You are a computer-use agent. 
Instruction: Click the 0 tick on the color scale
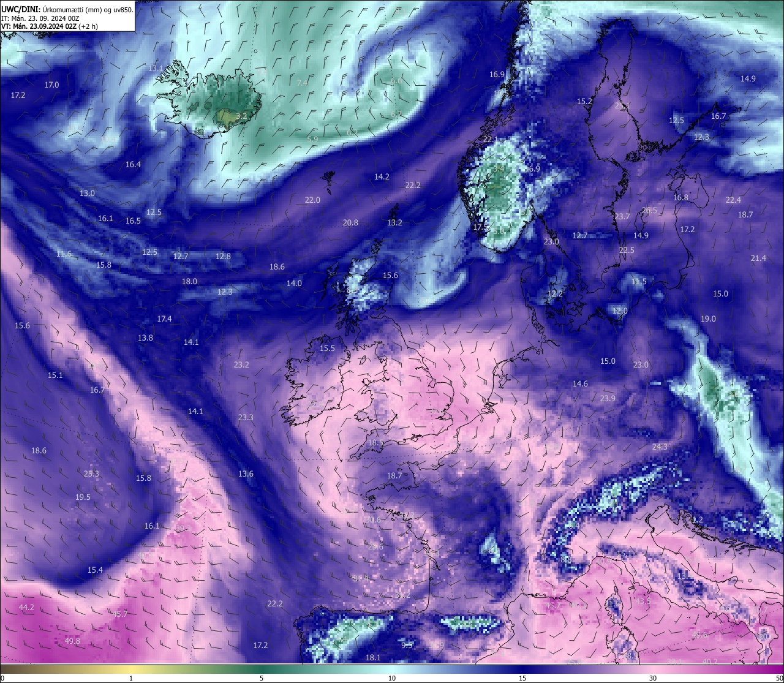[2, 678]
